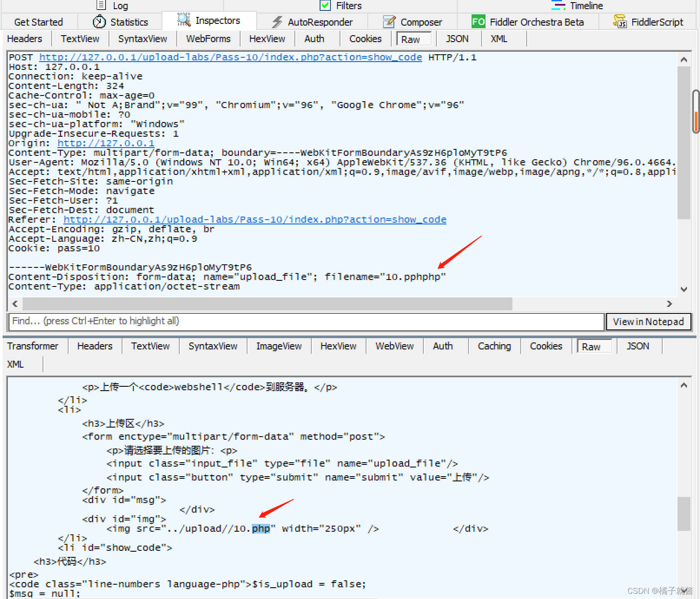
Task: Open the Origin http://127.0.0.1 link
Action: point(106,143)
